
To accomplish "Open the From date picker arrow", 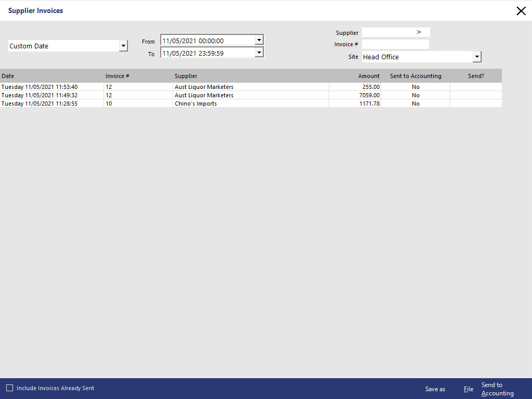I will [x=258, y=40].
